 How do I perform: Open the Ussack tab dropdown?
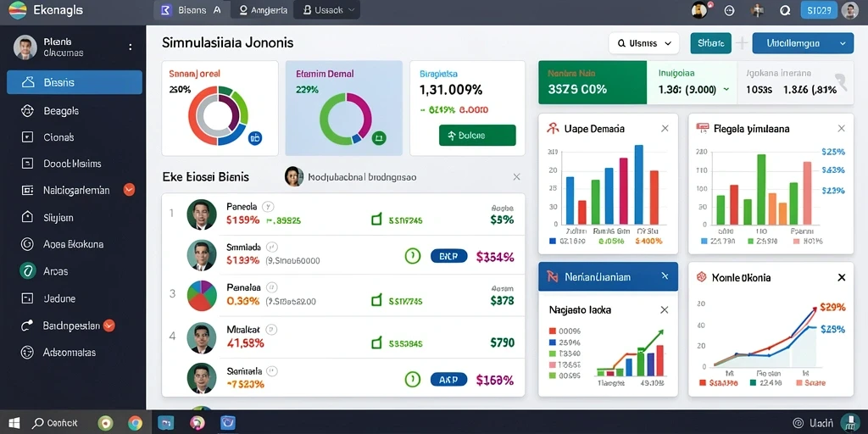coord(326,10)
